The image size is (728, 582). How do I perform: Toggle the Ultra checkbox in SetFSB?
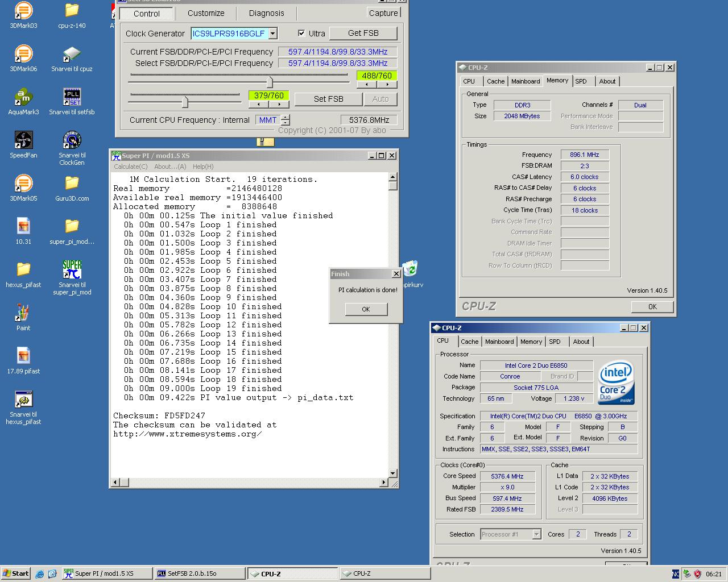301,34
